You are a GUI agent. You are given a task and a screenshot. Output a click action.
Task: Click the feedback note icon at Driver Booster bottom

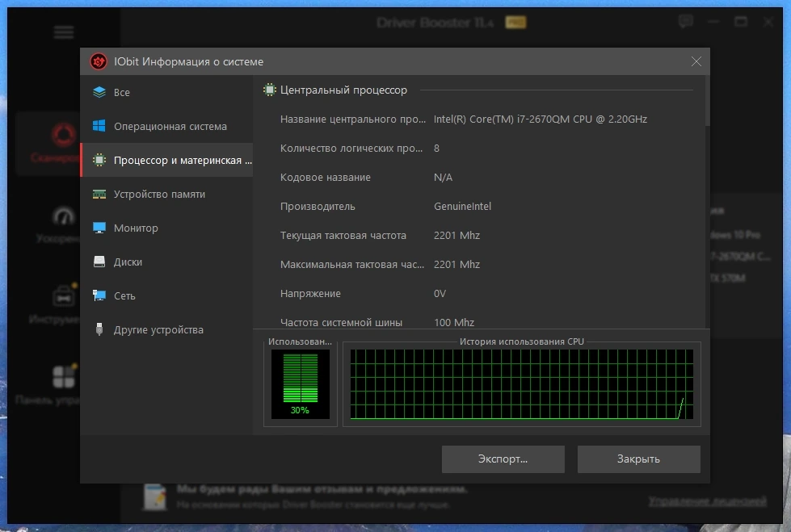click(155, 497)
